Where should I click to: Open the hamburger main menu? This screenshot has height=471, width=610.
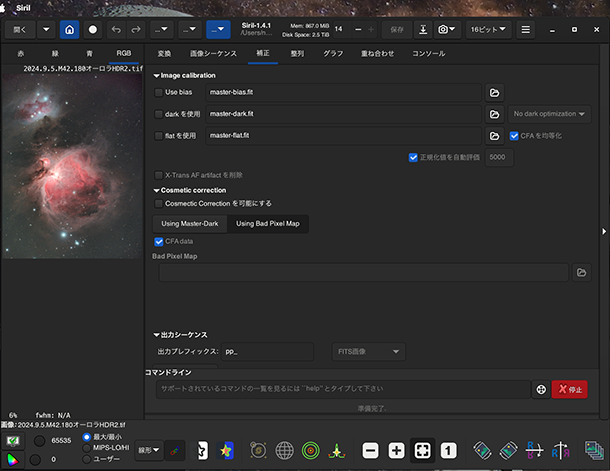pos(526,30)
